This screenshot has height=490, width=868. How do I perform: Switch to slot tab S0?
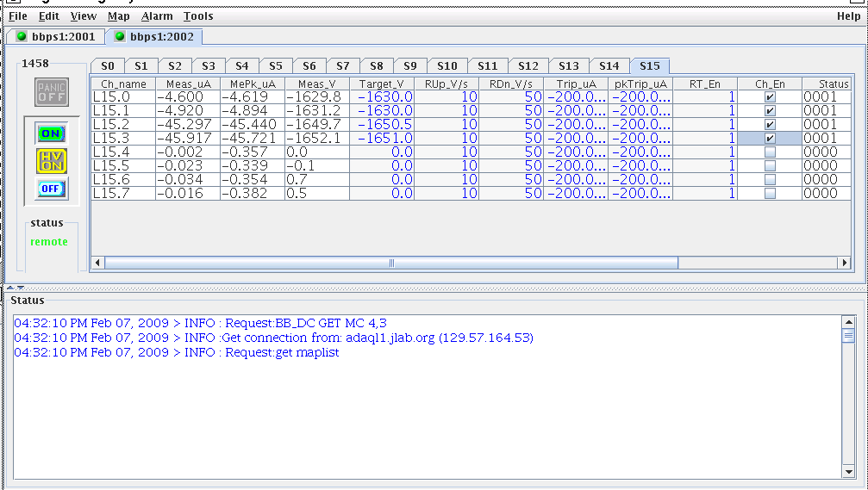[108, 65]
